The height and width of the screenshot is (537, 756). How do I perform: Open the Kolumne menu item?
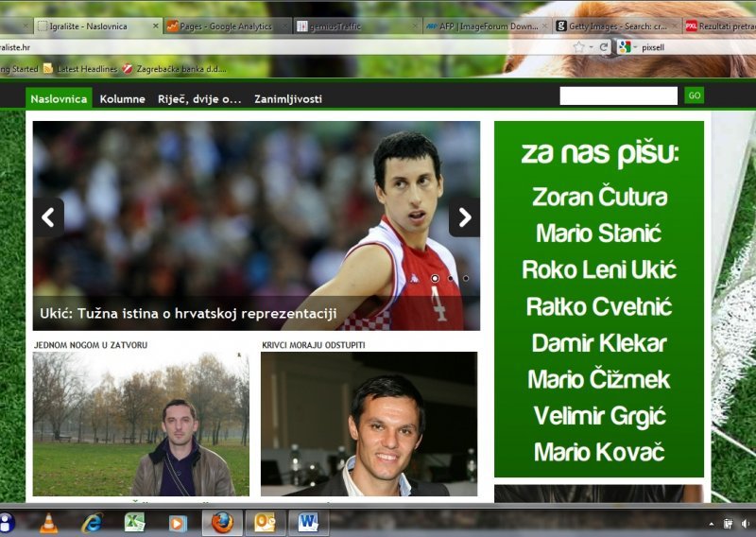click(x=122, y=98)
